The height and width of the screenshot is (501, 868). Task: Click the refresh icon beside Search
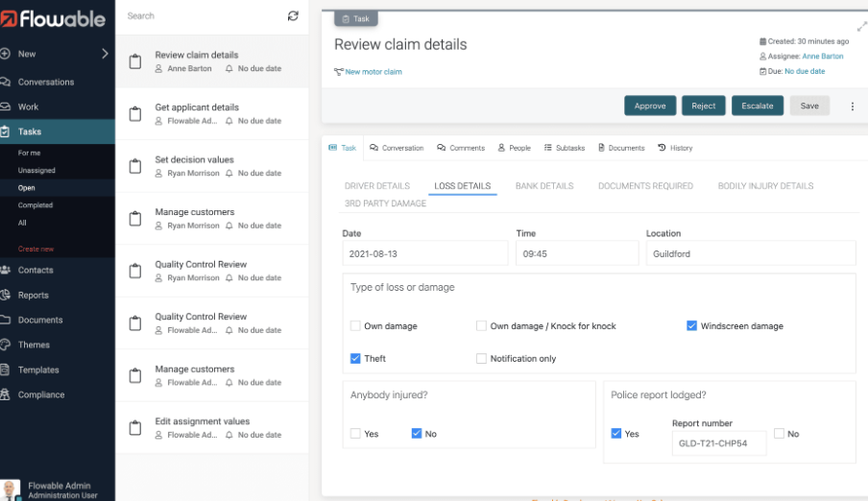(293, 16)
